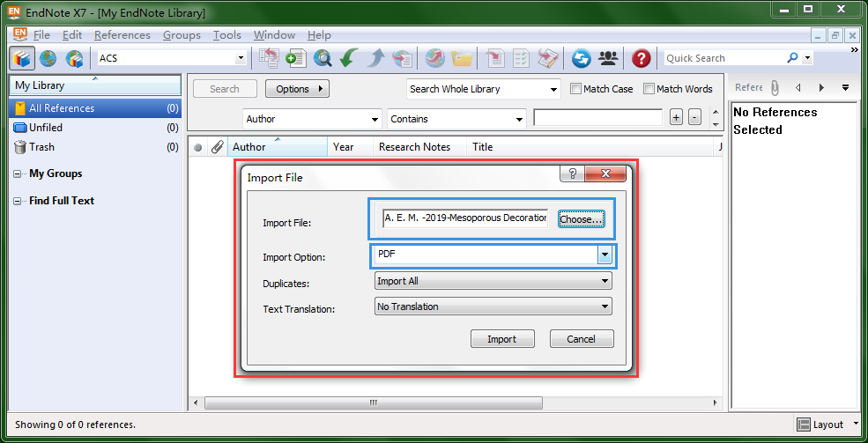Click the search Options button
This screenshot has height=443, width=868.
[x=297, y=89]
